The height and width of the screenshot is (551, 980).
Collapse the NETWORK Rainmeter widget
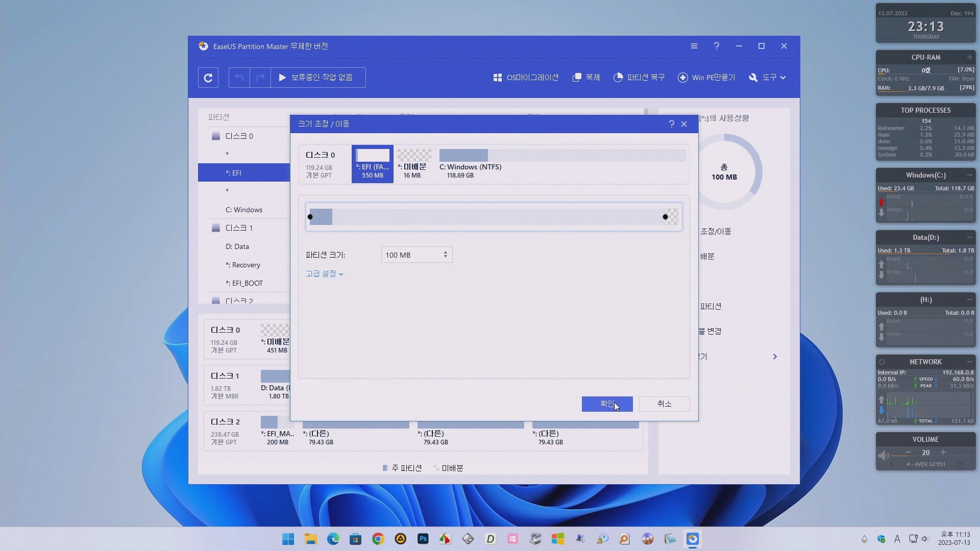tap(969, 362)
